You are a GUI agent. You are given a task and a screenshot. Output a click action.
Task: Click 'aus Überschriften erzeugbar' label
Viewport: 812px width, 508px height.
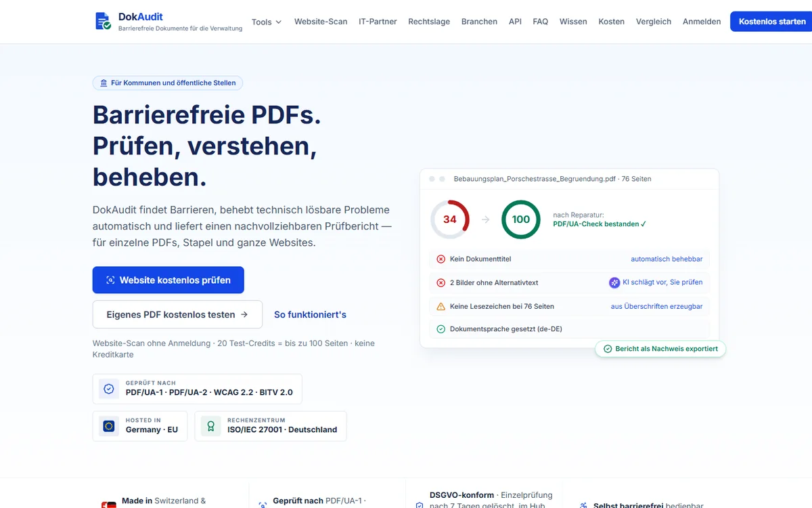656,306
